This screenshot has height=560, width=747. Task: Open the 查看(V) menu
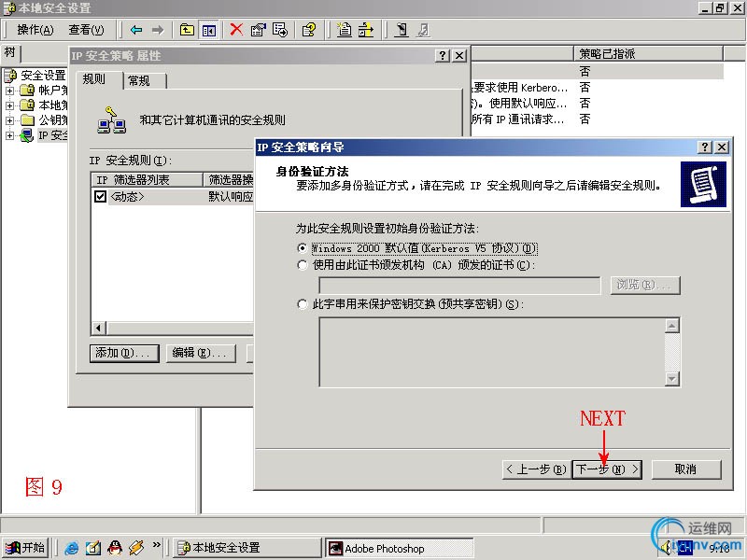click(x=86, y=30)
